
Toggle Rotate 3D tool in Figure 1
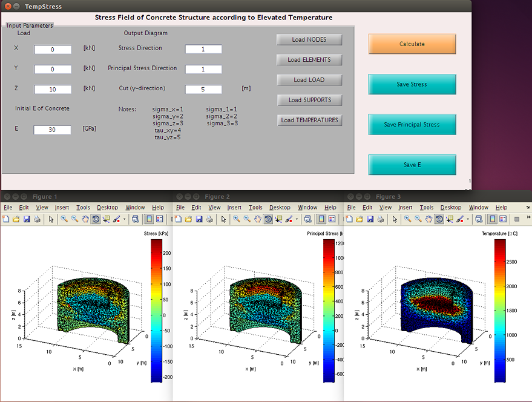point(96,219)
